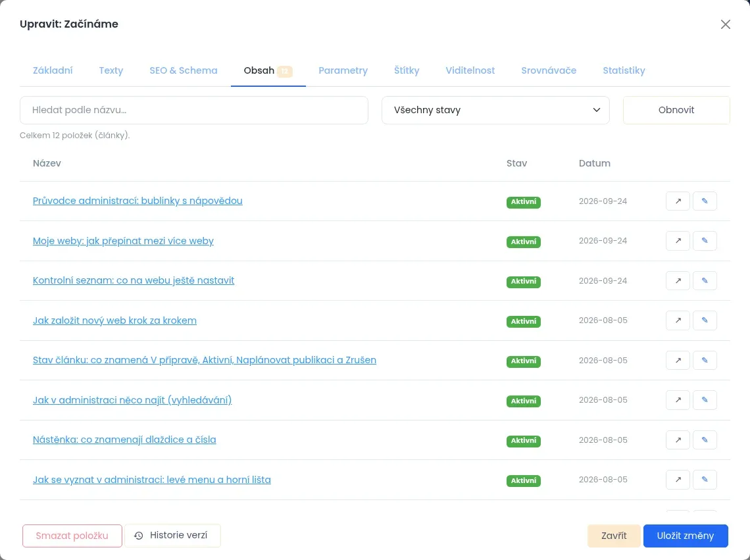Go to the Parametry tab
This screenshot has width=750, height=560.
click(x=343, y=71)
